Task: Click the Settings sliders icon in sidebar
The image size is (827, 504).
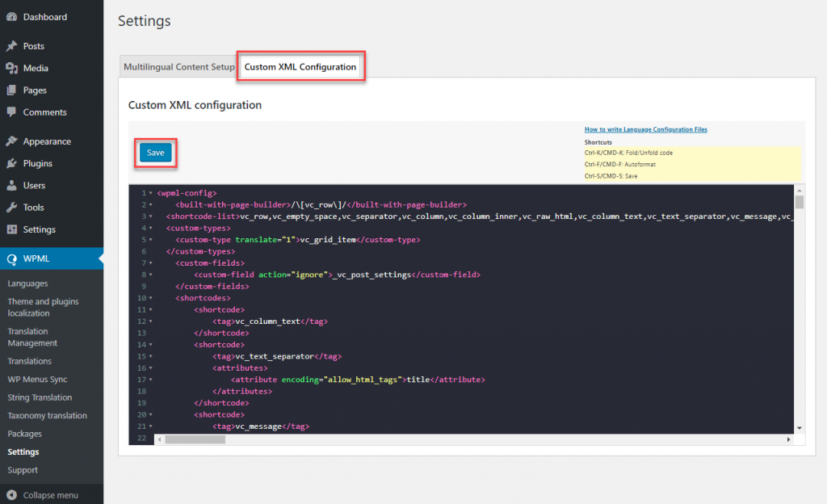Action: [11, 229]
